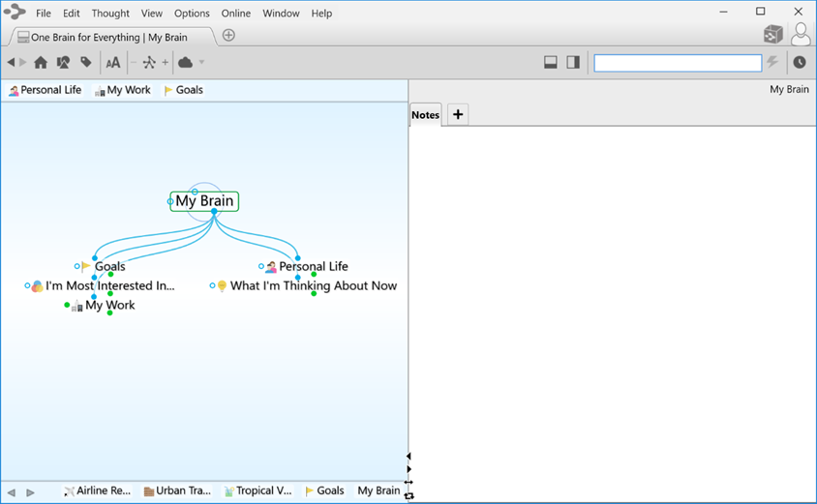Add a new tab next to Notes
Viewport: 817px width, 504px height.
(x=458, y=114)
